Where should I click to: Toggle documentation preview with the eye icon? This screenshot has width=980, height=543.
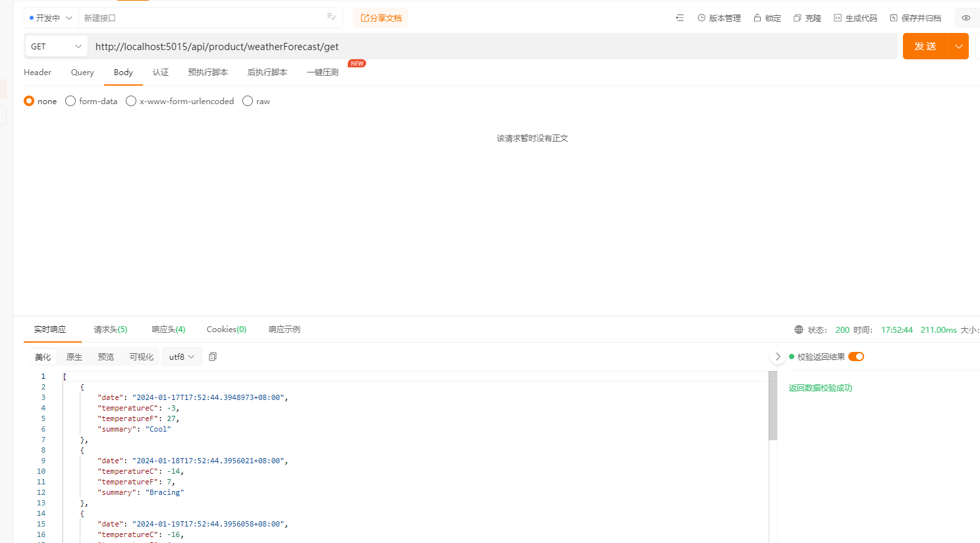966,18
